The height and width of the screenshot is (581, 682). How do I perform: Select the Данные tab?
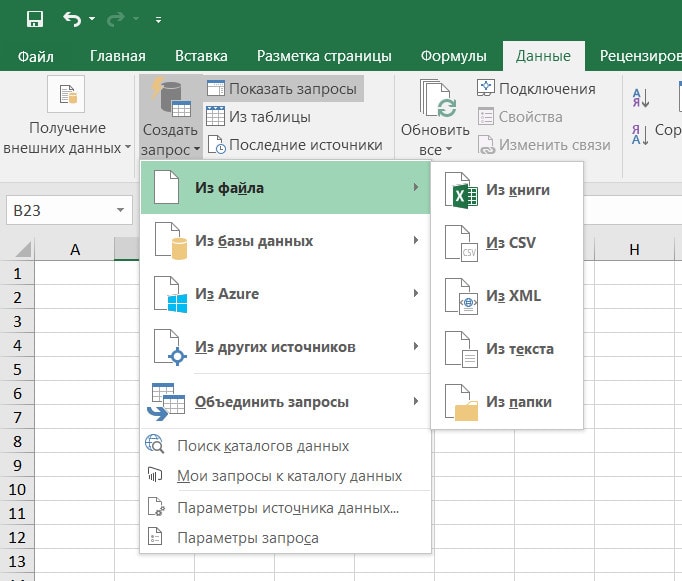pyautogui.click(x=543, y=56)
